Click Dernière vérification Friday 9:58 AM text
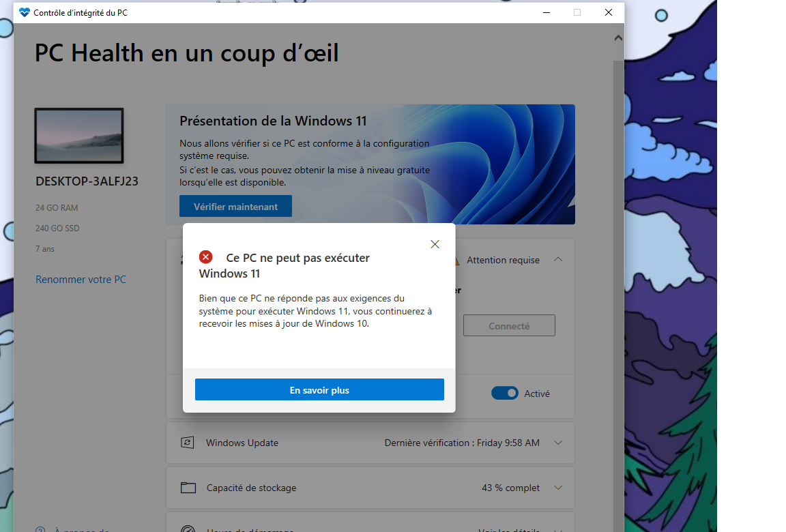 pos(462,443)
